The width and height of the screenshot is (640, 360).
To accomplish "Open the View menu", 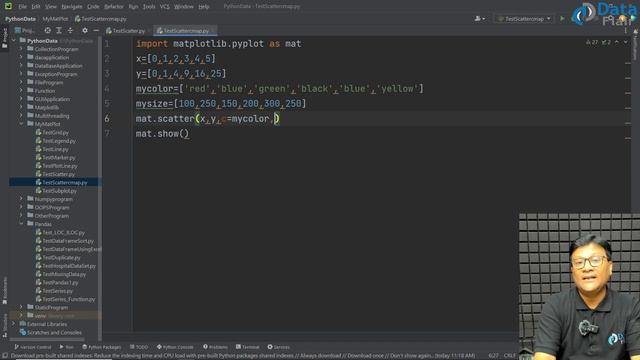I will click(51, 7).
